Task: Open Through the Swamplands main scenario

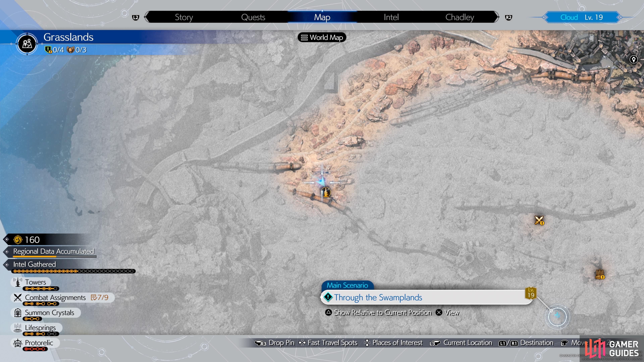Action: click(426, 297)
